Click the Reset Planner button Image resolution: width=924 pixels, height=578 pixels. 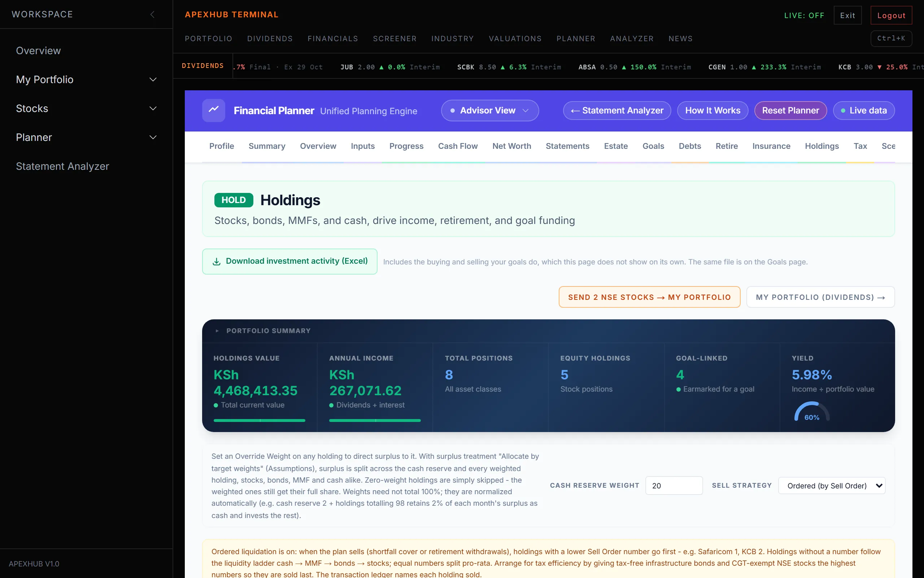790,111
